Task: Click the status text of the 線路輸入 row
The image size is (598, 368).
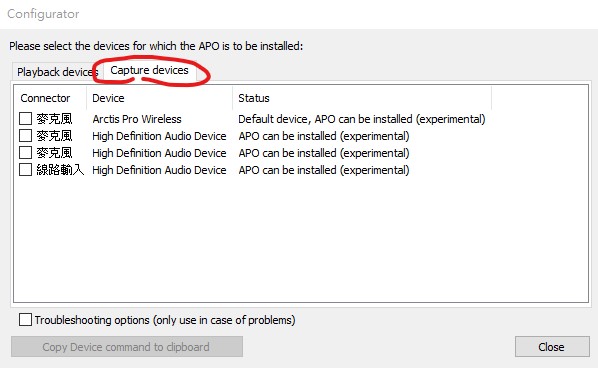Action: pos(324,170)
